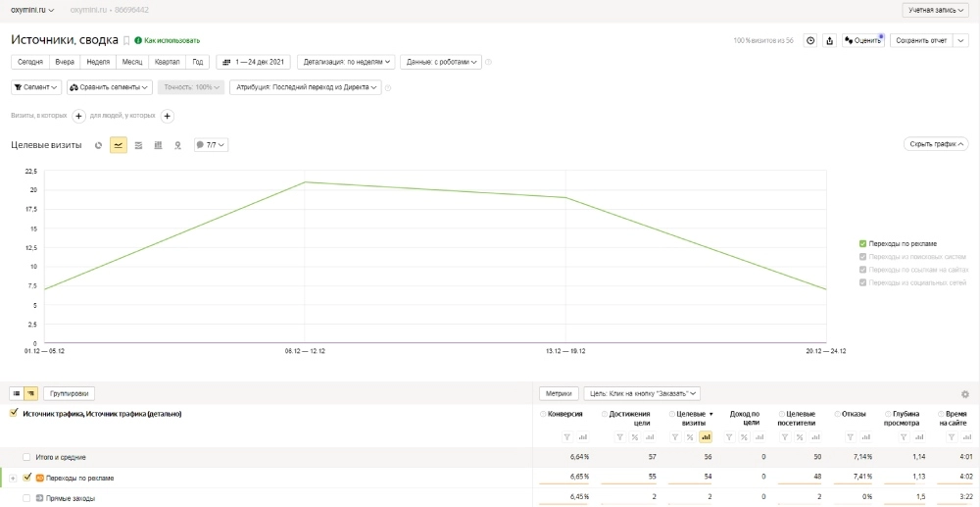The height and width of the screenshot is (507, 980).
Task: Show chart for Конверсия metric
Action: [583, 437]
